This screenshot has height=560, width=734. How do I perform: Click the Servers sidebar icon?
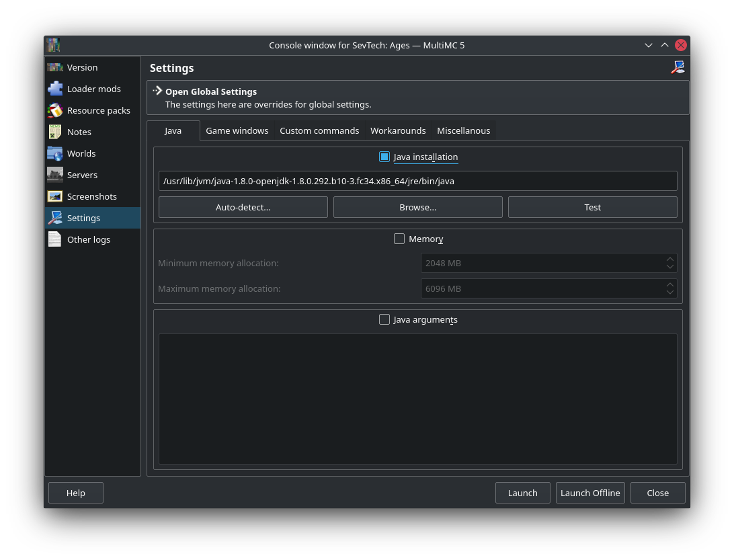click(x=54, y=175)
